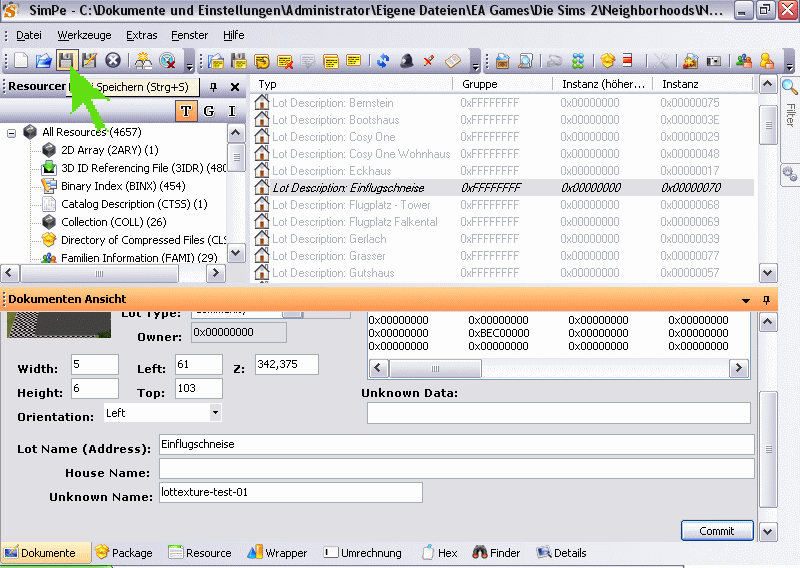The height and width of the screenshot is (568, 800).
Task: Switch to the Hex tab
Action: [x=440, y=553]
